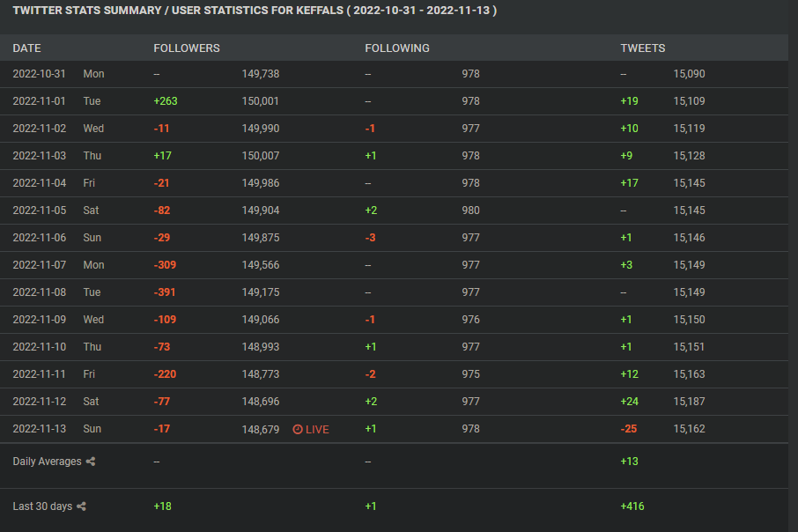Click the +12 tweets change
798x532 pixels.
coord(629,374)
